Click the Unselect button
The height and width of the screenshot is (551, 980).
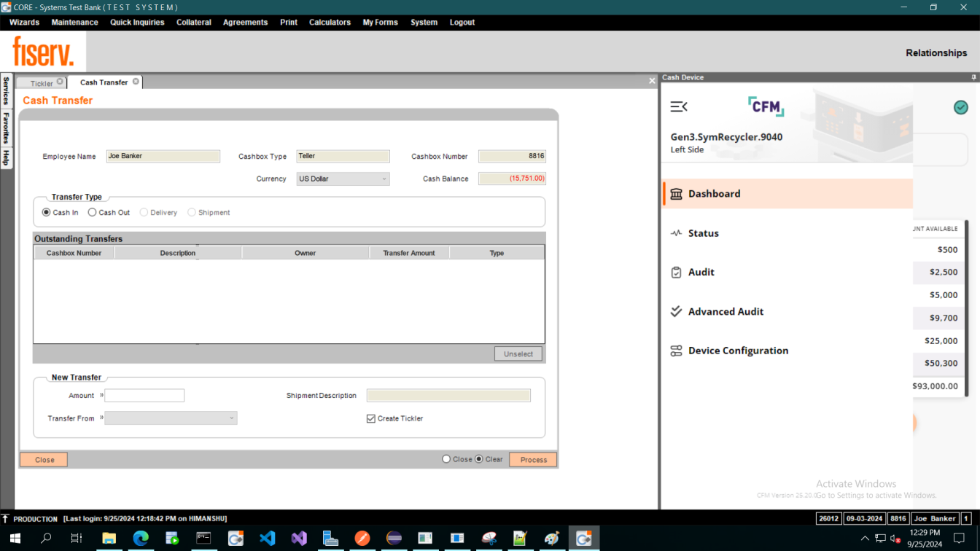point(518,354)
